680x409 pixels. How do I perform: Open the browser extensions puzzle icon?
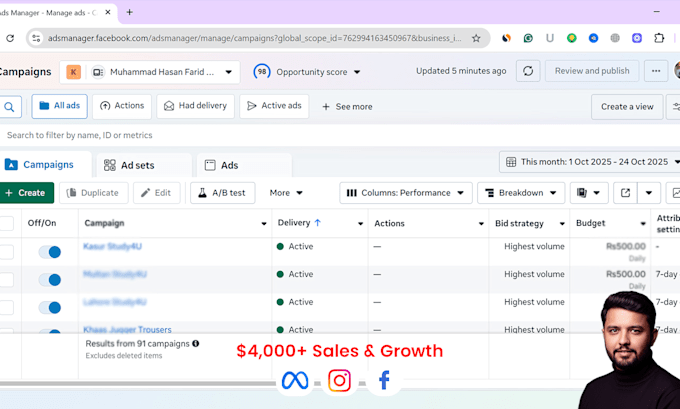659,38
